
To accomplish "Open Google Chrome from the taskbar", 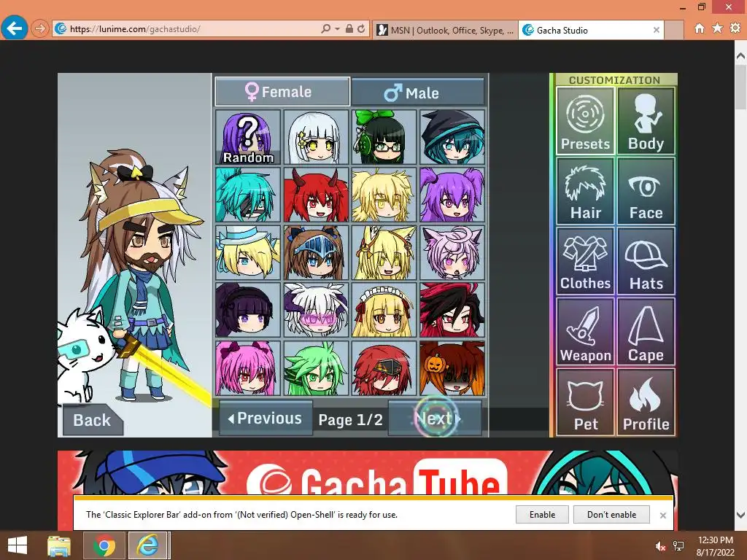I will 104,545.
